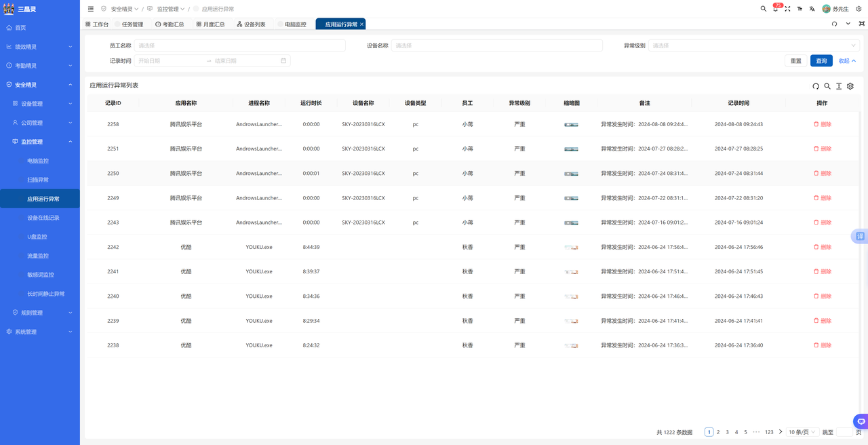Switch to the 任务管理 tab
The image size is (868, 445).
click(x=132, y=23)
